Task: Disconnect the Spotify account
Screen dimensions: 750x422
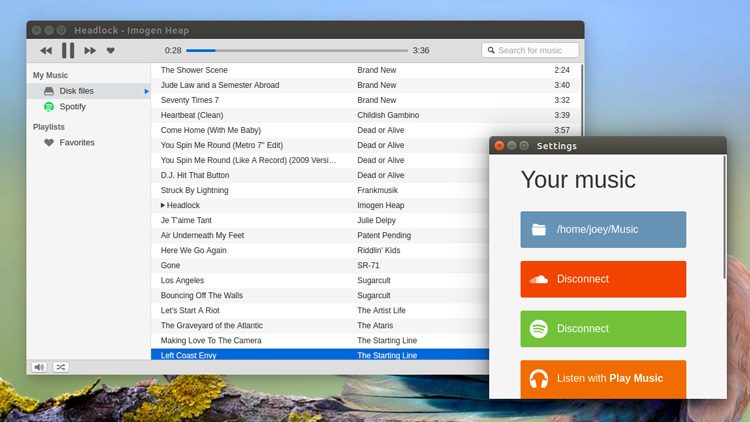Action: click(603, 329)
